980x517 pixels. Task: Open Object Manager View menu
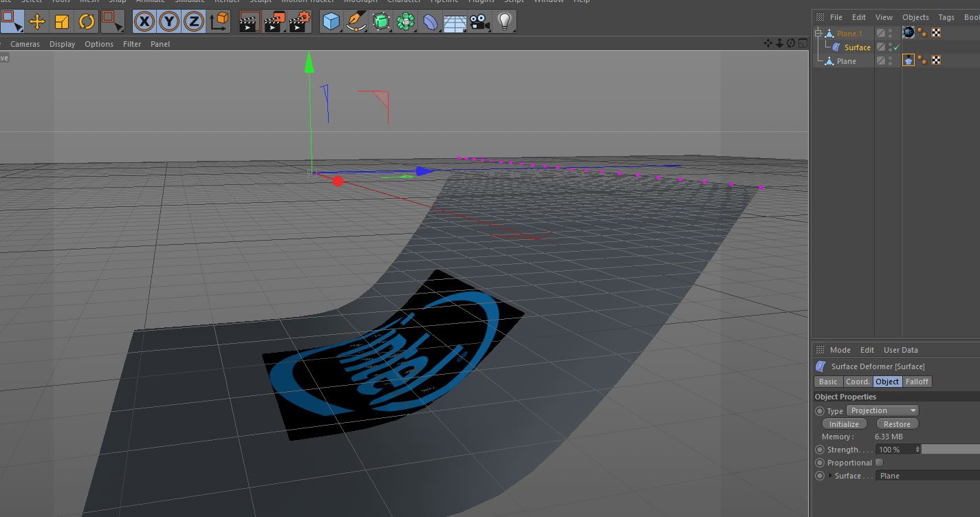point(884,17)
